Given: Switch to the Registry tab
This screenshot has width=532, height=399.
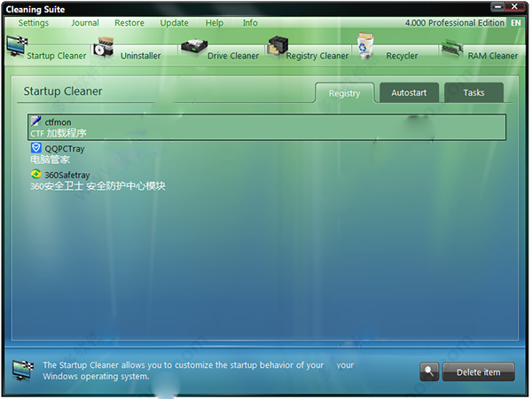Looking at the screenshot, I should point(344,93).
